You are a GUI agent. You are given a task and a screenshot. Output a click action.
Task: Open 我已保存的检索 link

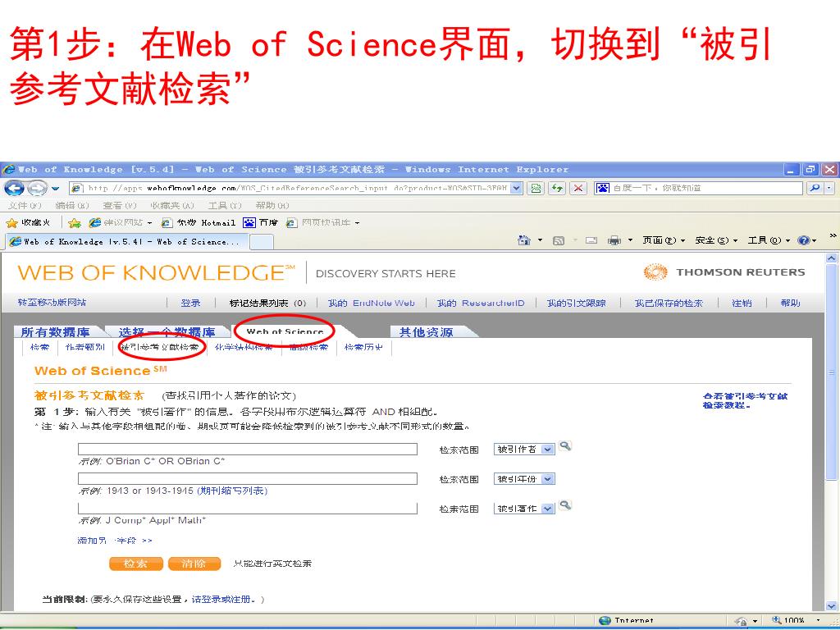[x=669, y=304]
